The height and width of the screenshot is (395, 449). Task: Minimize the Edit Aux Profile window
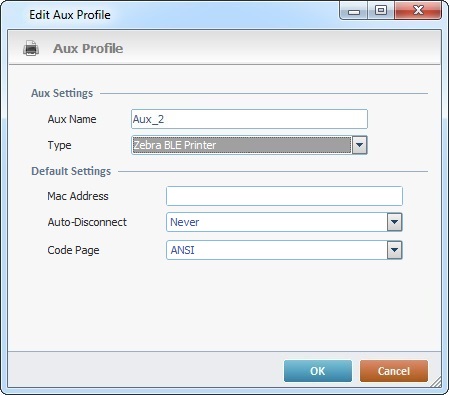coord(354,11)
